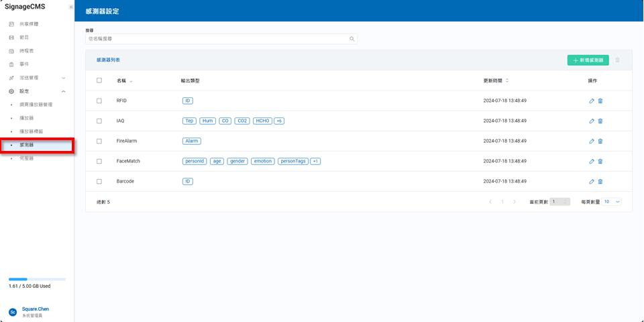Edit the RFID sensor entry
This screenshot has height=322, width=644.
point(591,101)
